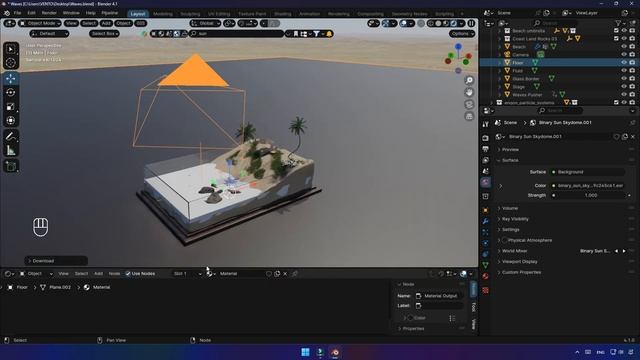Switch to the Animation workspace tab
Screen dimensions: 640x360
tap(309, 14)
